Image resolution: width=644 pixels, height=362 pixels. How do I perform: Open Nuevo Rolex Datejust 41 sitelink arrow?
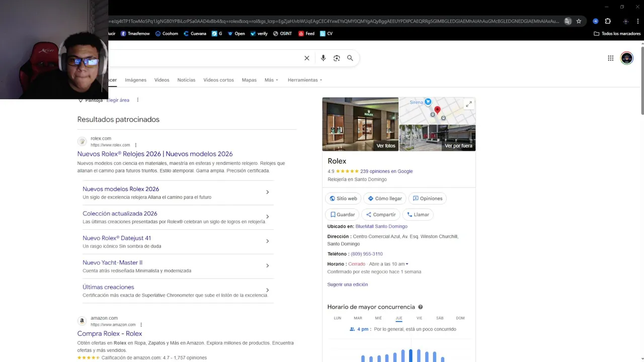pos(267,241)
